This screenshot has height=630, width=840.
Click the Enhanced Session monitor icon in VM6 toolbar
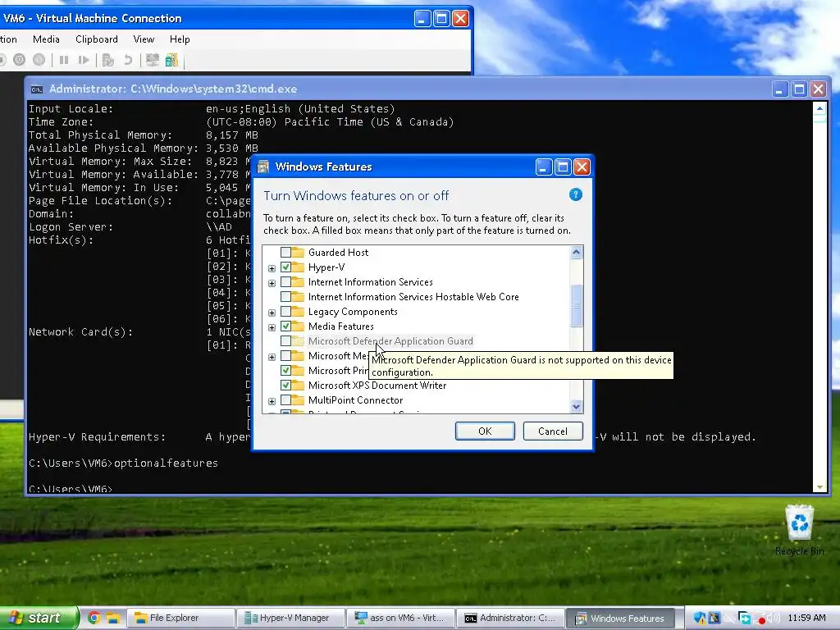click(152, 60)
